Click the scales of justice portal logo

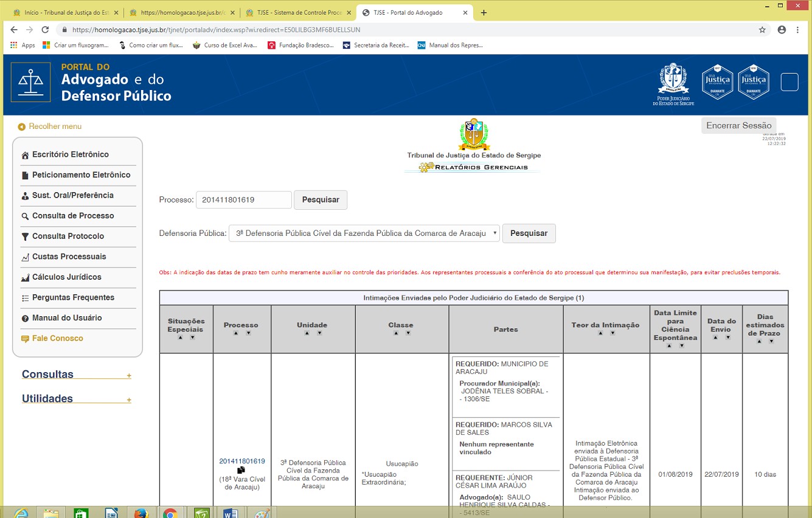30,82
